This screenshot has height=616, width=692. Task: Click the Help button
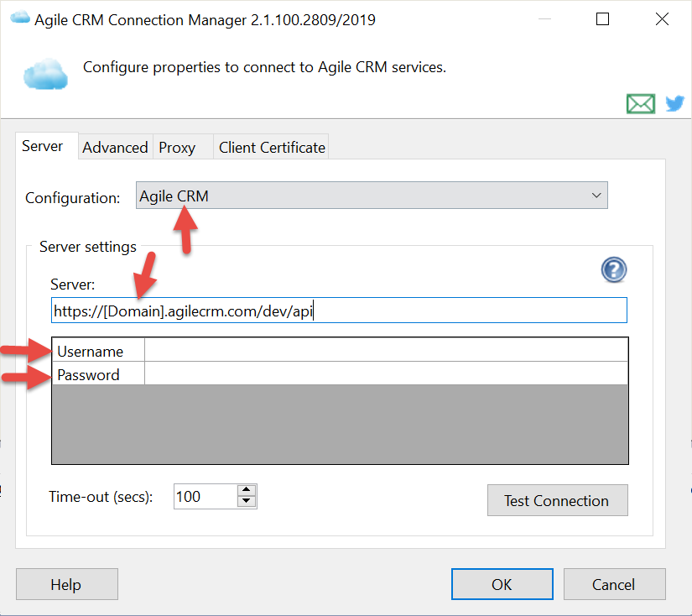click(67, 584)
